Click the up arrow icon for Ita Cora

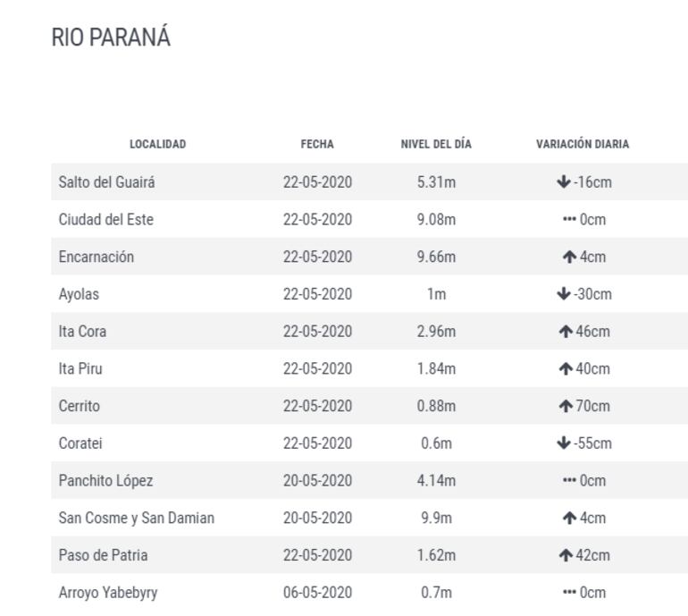point(565,332)
